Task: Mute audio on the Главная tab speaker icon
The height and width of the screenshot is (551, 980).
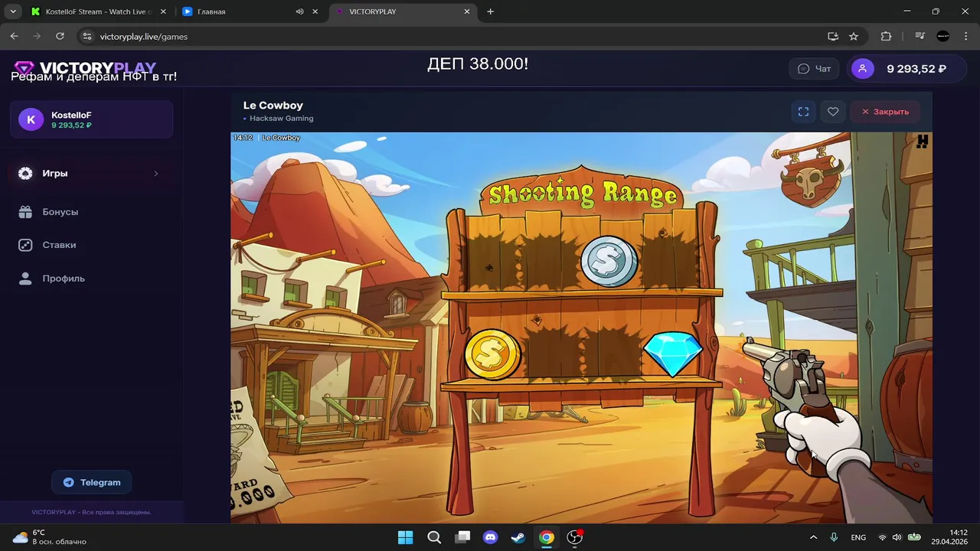Action: [x=299, y=11]
